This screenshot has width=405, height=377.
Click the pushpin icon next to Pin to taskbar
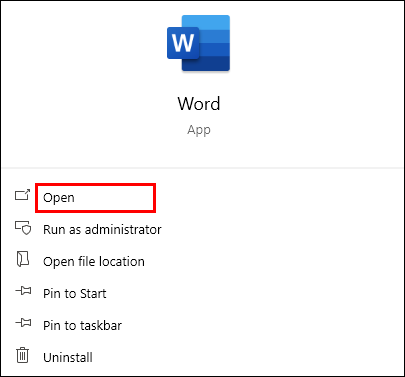[x=23, y=323]
